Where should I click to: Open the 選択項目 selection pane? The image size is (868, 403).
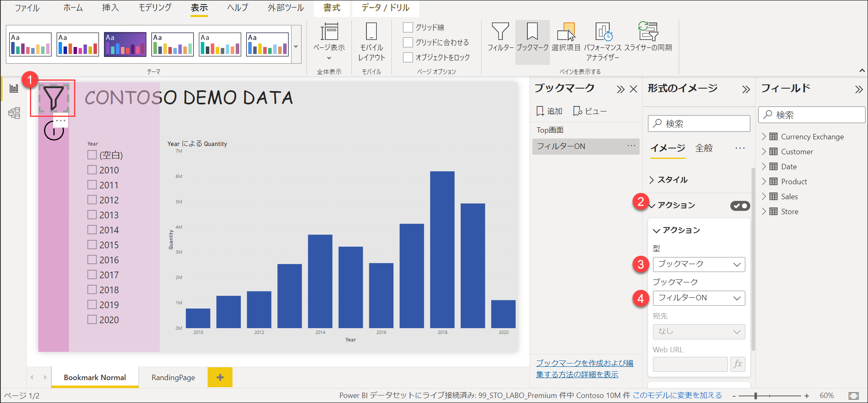click(566, 37)
